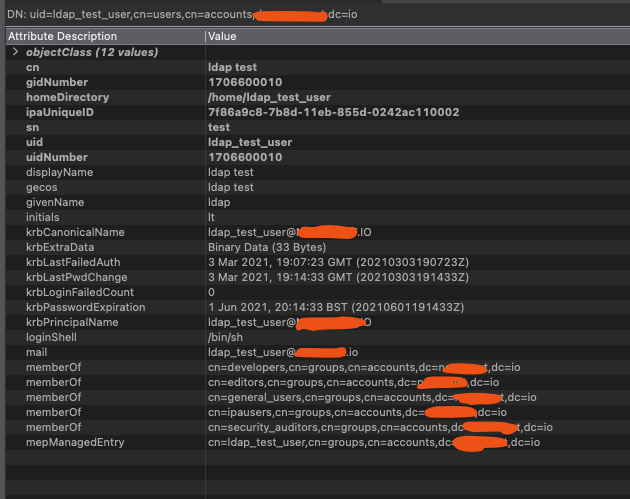Image resolution: width=630 pixels, height=499 pixels.
Task: Expand the objectClass (12 values) row
Action: coord(15,52)
